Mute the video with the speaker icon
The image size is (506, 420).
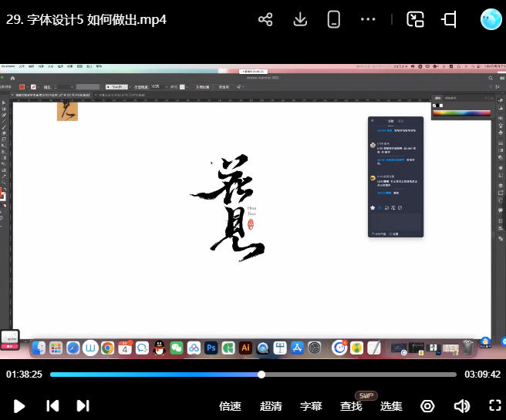pos(461,406)
